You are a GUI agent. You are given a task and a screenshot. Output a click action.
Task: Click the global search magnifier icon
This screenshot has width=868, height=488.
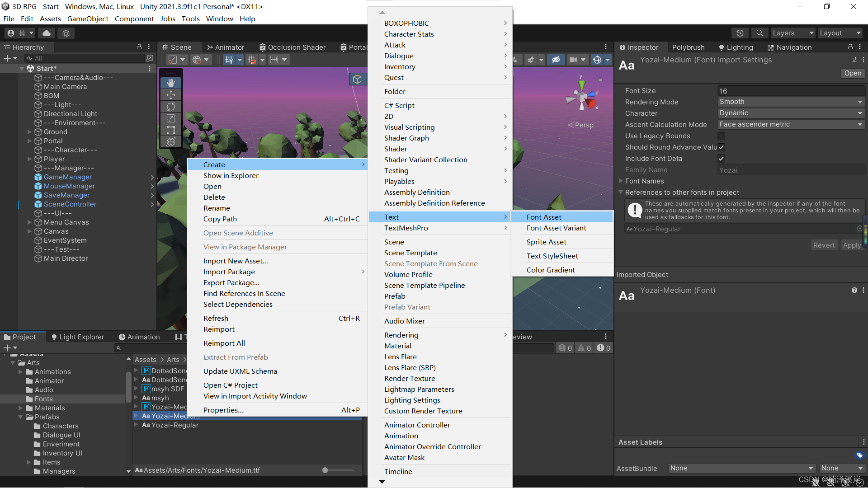(x=759, y=33)
